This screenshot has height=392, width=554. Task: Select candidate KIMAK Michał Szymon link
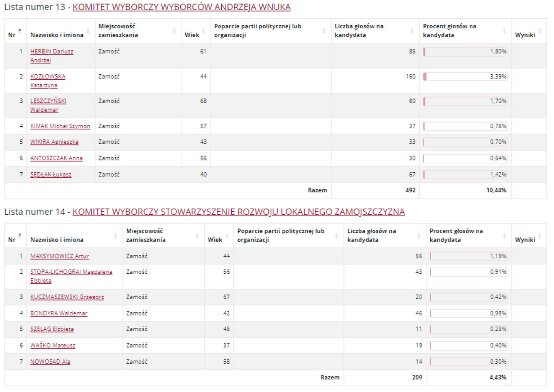point(60,126)
